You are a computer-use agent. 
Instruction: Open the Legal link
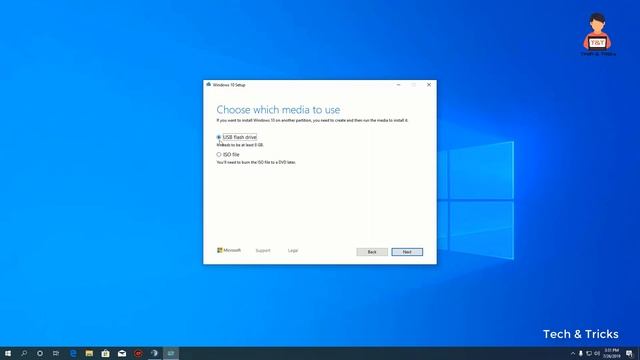[293, 251]
